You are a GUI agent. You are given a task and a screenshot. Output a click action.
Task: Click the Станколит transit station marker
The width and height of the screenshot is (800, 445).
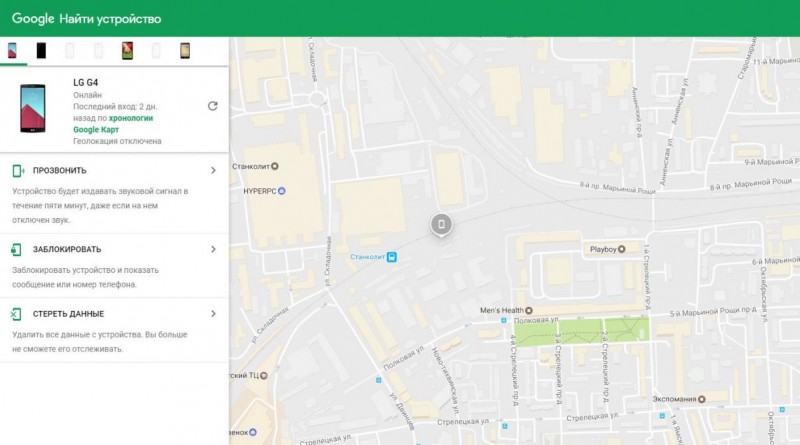pos(391,257)
